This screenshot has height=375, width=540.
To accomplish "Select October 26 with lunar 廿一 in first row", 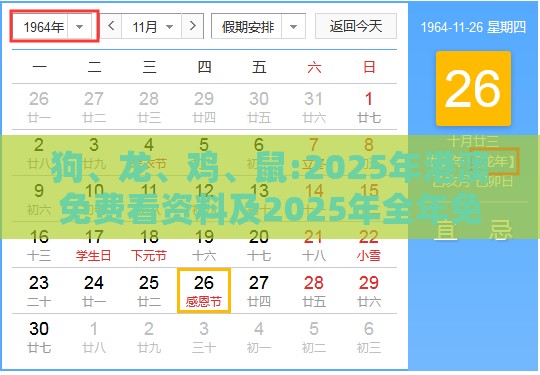I will click(39, 107).
